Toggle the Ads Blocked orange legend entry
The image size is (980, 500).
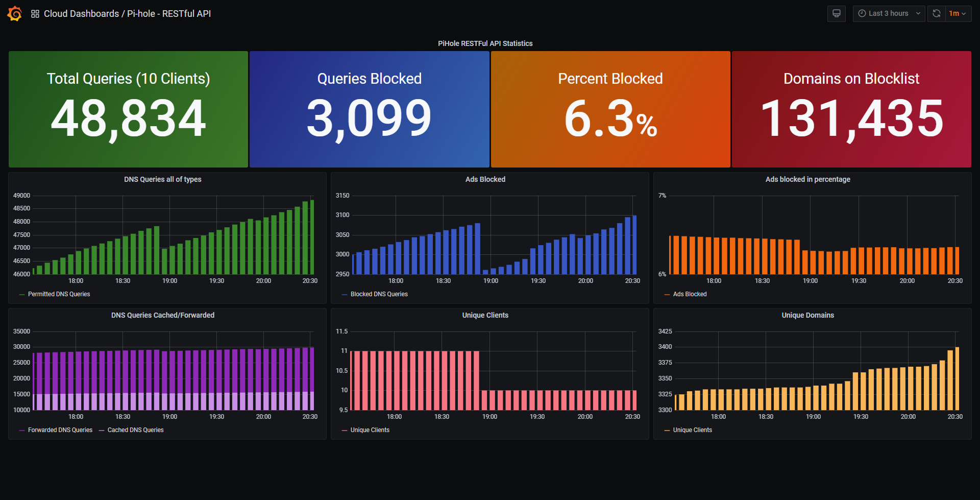(x=690, y=294)
